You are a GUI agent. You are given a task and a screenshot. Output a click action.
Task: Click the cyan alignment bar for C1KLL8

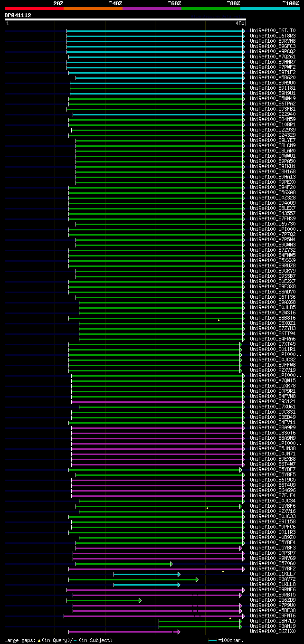click(x=147, y=585)
